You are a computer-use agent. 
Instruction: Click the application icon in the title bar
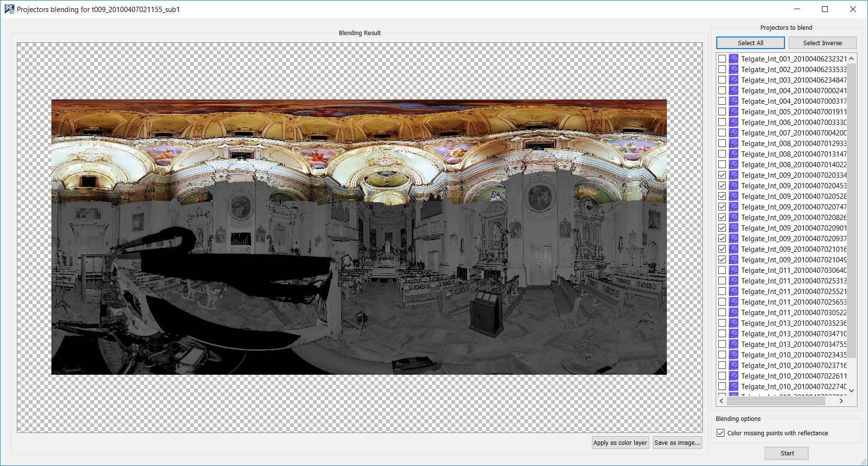click(x=9, y=9)
